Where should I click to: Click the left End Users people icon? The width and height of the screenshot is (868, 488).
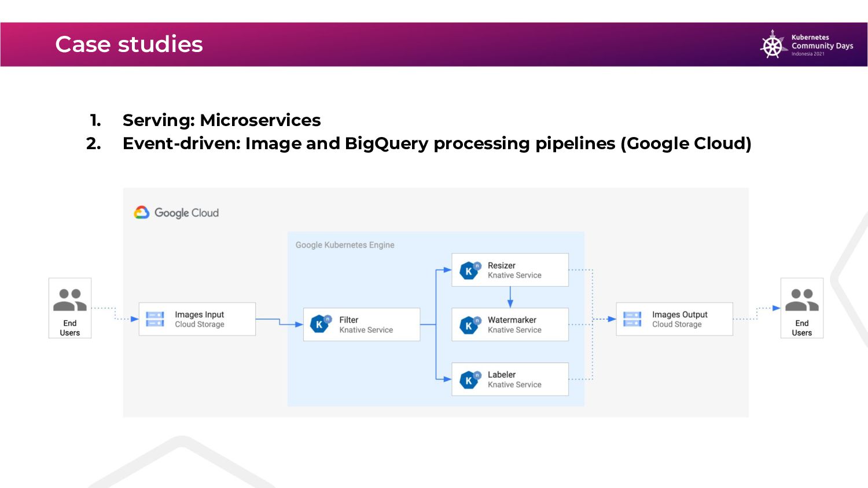pyautogui.click(x=70, y=300)
